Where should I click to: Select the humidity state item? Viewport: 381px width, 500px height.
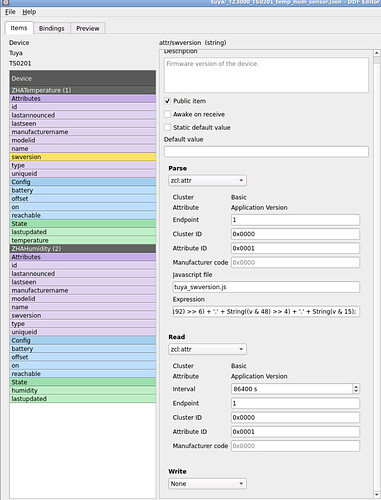tap(83, 390)
